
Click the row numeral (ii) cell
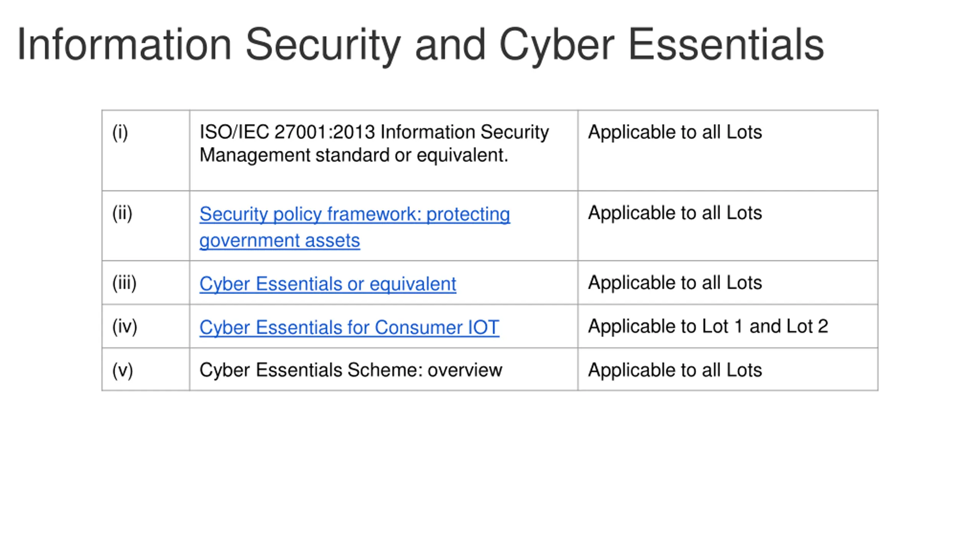coord(122,213)
